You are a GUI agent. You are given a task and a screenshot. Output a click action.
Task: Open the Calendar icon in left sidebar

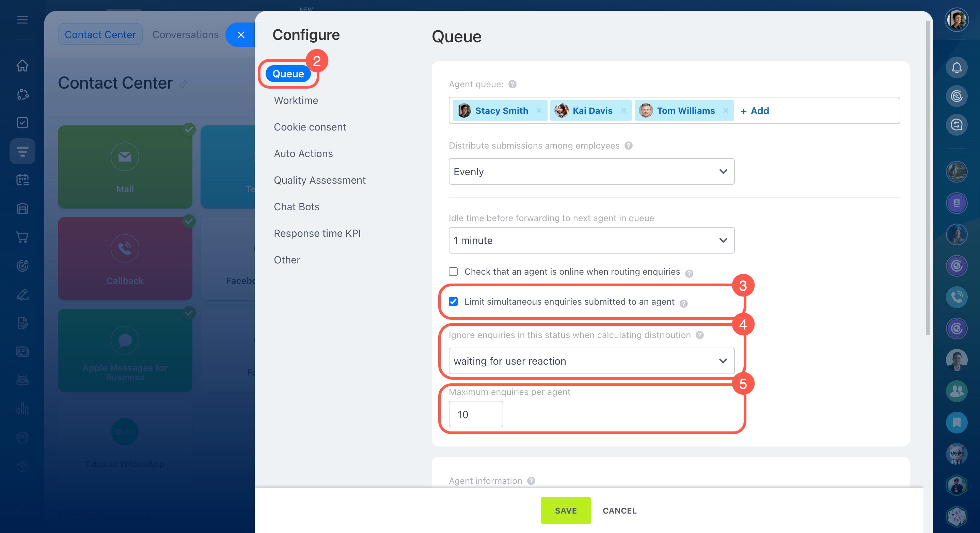pos(22,180)
